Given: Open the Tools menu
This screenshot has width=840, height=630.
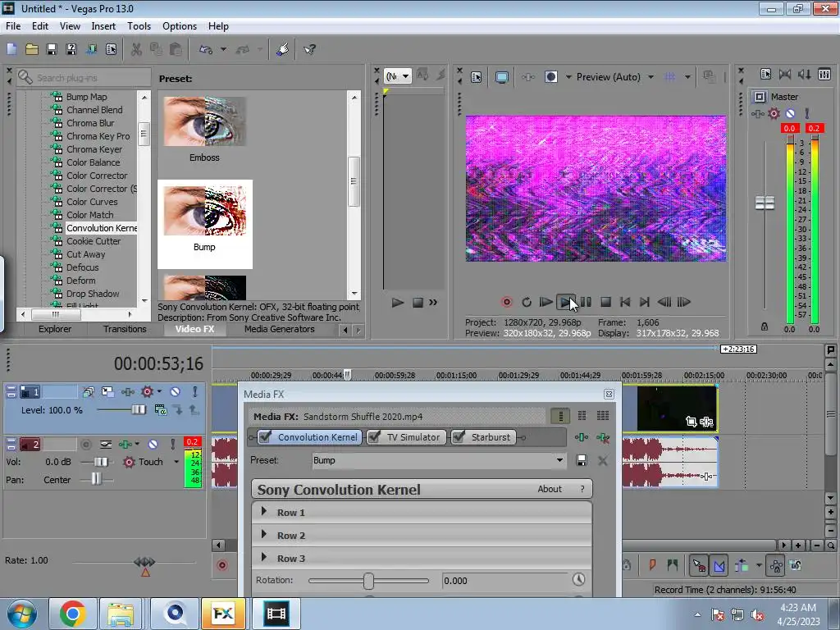Looking at the screenshot, I should tap(139, 26).
